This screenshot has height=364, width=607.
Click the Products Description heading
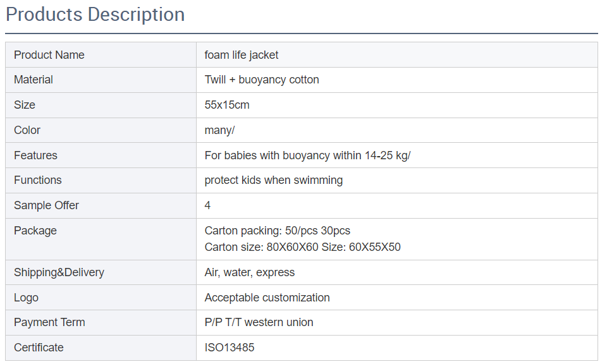[x=95, y=15]
